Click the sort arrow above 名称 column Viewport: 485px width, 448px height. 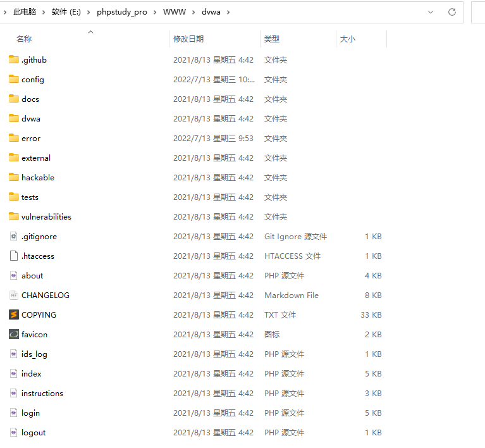(x=90, y=32)
